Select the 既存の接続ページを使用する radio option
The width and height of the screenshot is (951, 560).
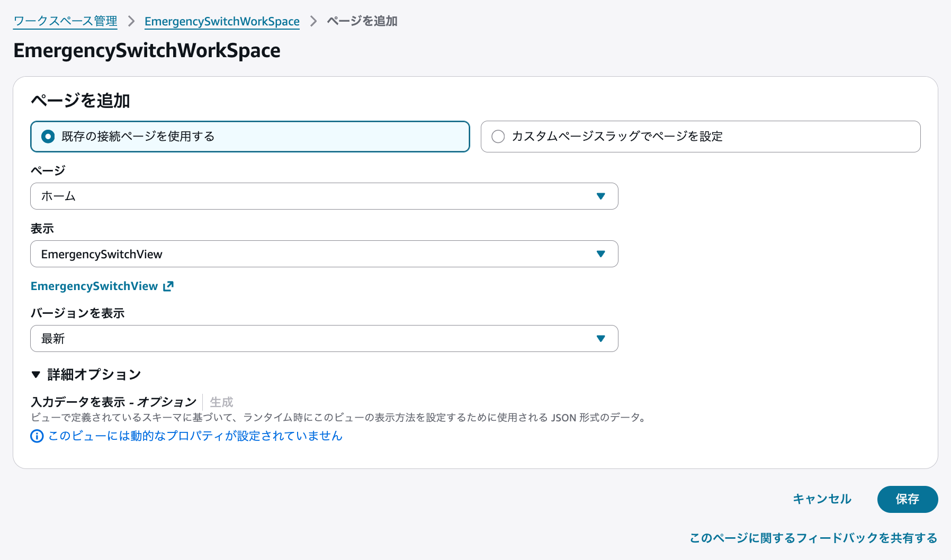tap(48, 136)
